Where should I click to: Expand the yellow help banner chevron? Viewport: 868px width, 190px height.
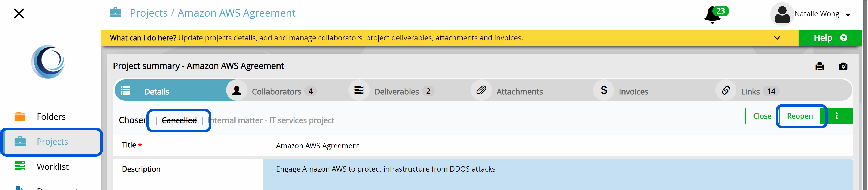click(x=777, y=38)
